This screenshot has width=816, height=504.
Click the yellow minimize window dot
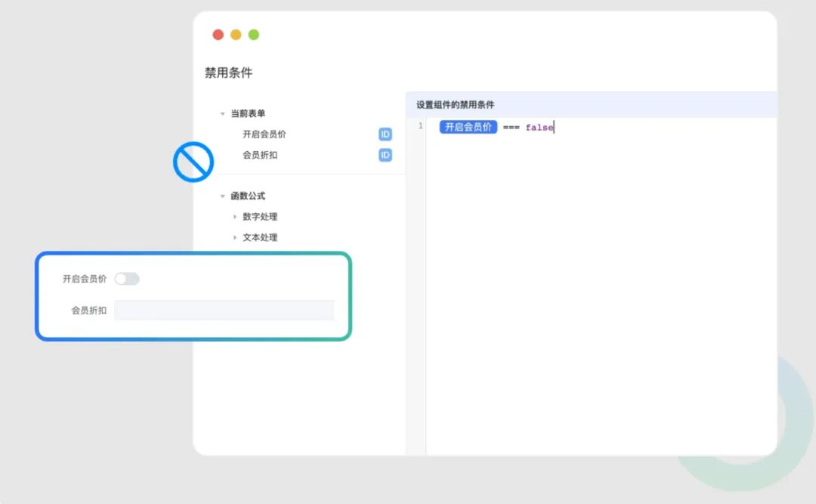[x=236, y=35]
